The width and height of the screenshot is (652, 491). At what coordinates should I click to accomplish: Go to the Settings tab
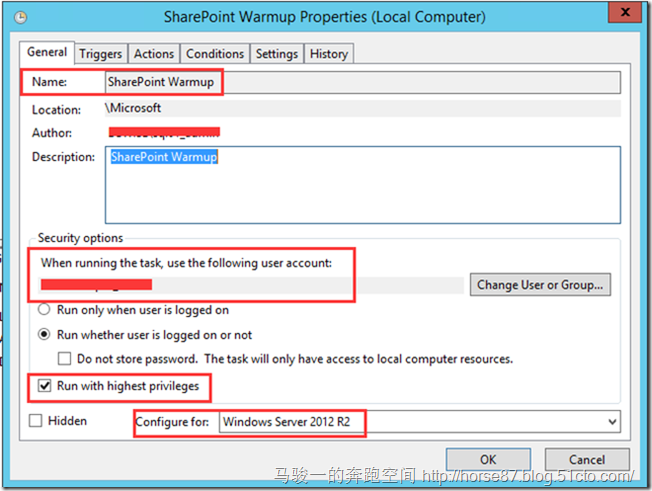click(x=277, y=54)
